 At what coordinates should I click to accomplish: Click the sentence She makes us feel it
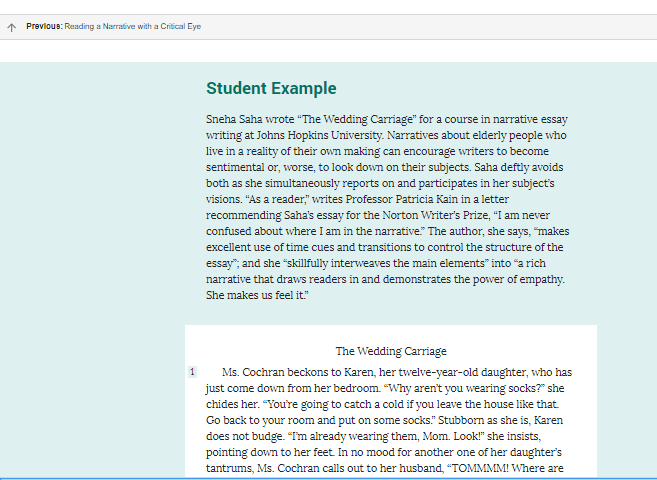click(257, 295)
